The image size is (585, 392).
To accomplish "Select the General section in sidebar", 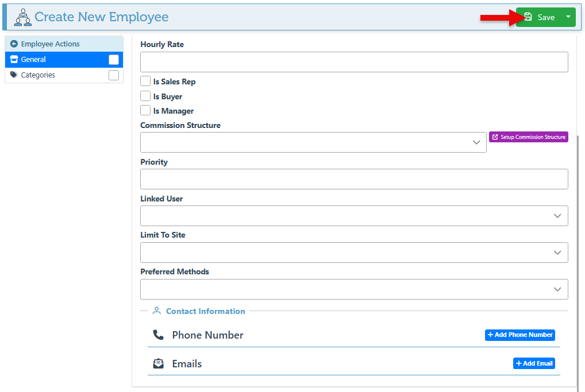I will (57, 60).
